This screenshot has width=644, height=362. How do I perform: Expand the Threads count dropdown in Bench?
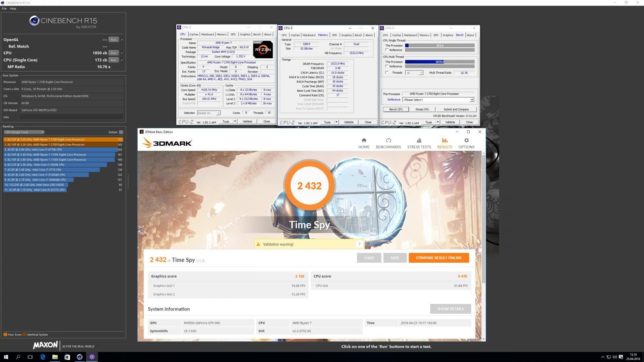(414, 73)
